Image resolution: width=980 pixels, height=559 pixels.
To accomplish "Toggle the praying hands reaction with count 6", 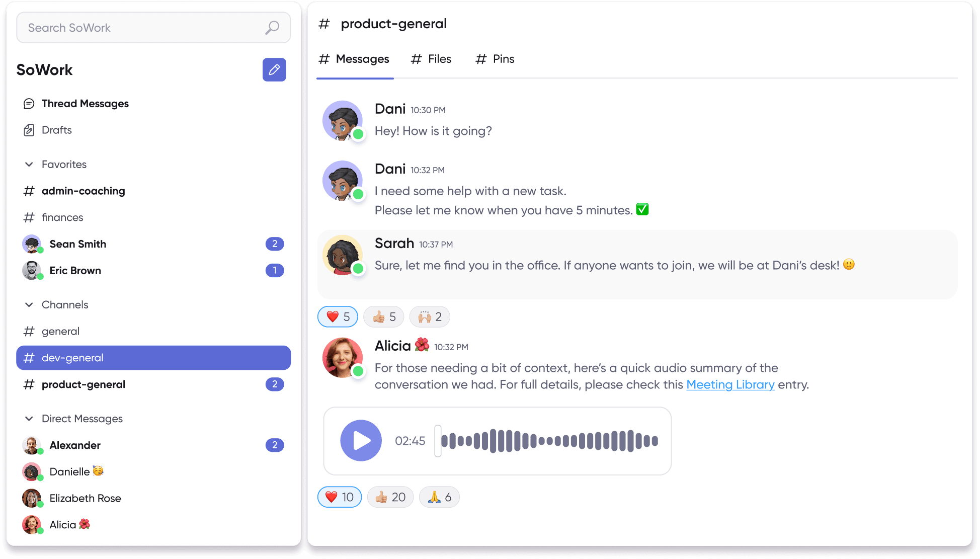I will (439, 497).
